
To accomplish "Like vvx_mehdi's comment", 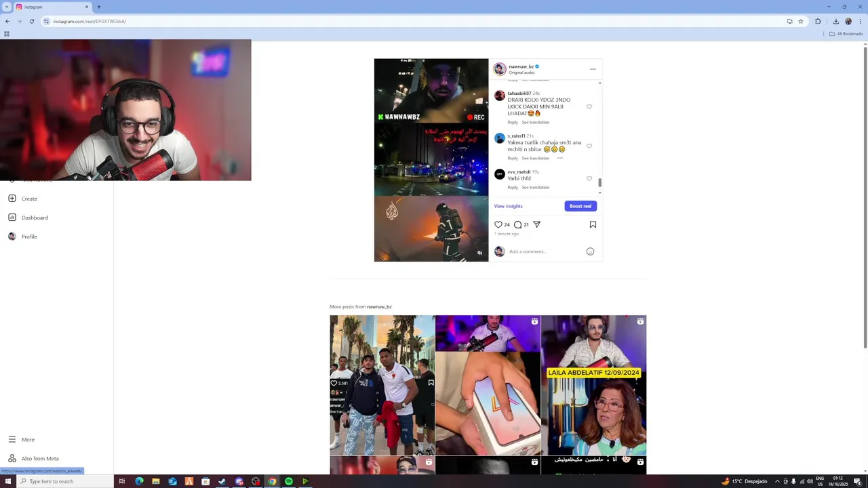I will tap(589, 178).
